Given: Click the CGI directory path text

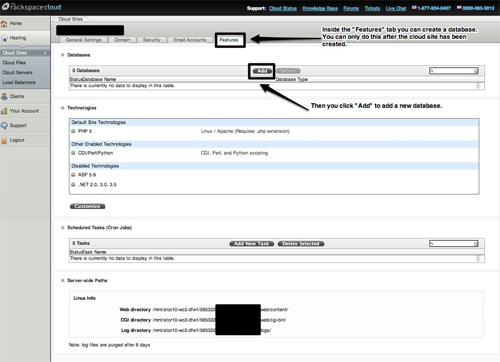Looking at the screenshot, I should [219, 320].
